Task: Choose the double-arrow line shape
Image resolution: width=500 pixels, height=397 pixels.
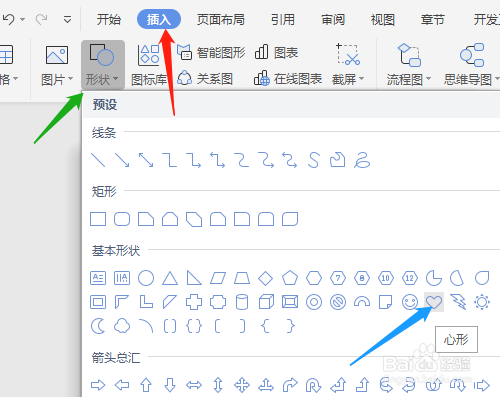Action: [x=146, y=160]
